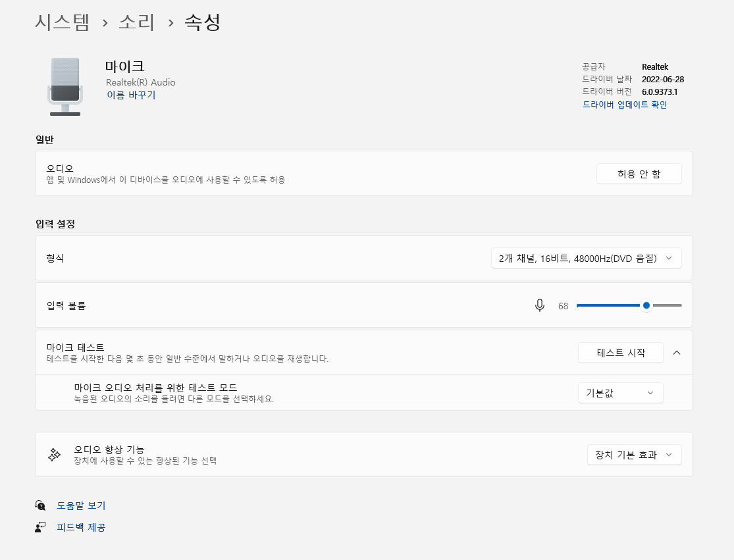Click the 일반 section heading
The width and height of the screenshot is (734, 560).
(x=45, y=140)
